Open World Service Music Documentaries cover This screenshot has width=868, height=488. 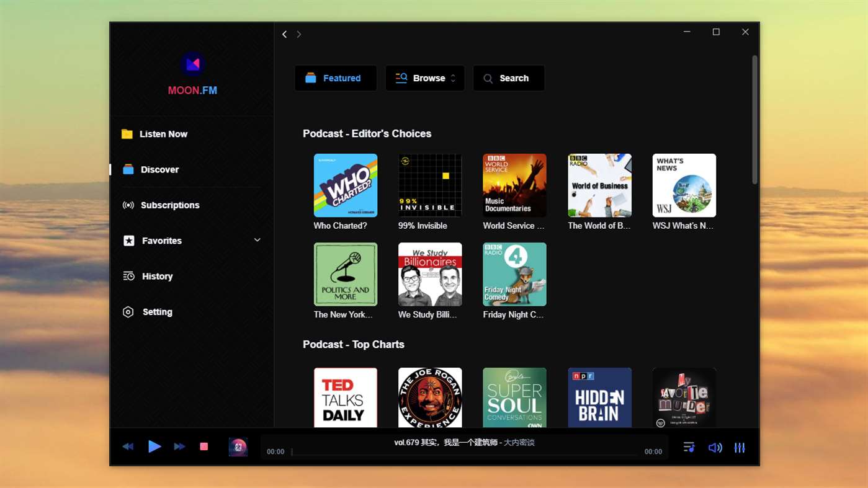click(x=515, y=185)
